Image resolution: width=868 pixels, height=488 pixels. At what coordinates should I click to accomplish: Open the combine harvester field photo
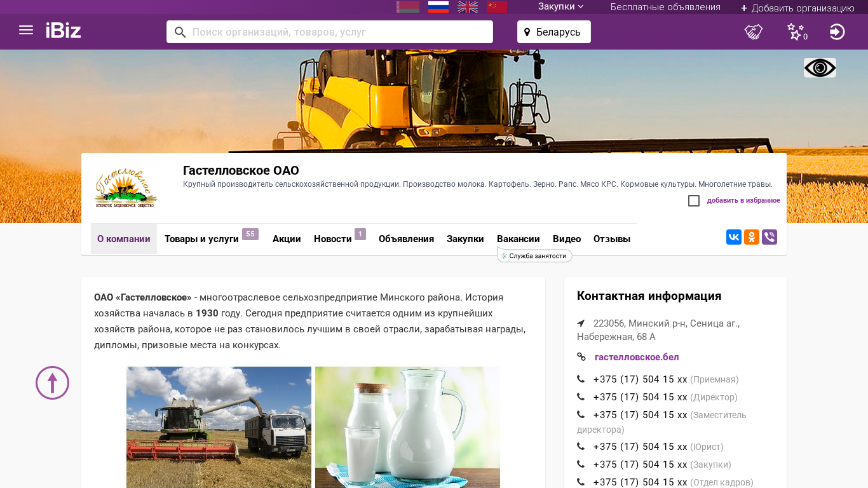219,427
